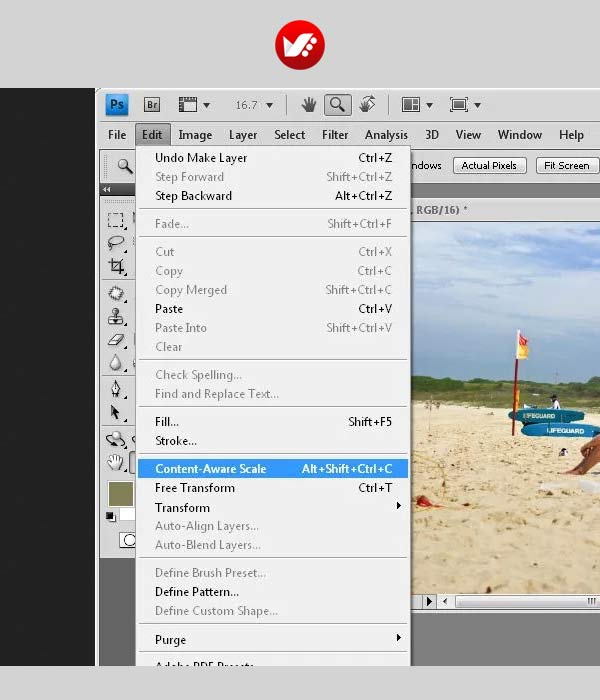This screenshot has width=600, height=700.
Task: Open the View menu
Action: pyautogui.click(x=468, y=135)
